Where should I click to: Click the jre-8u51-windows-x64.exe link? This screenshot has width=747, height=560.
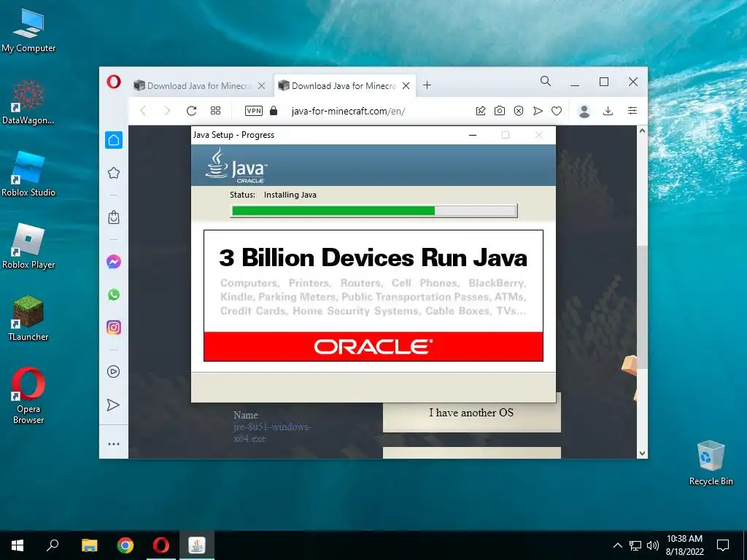coord(272,432)
